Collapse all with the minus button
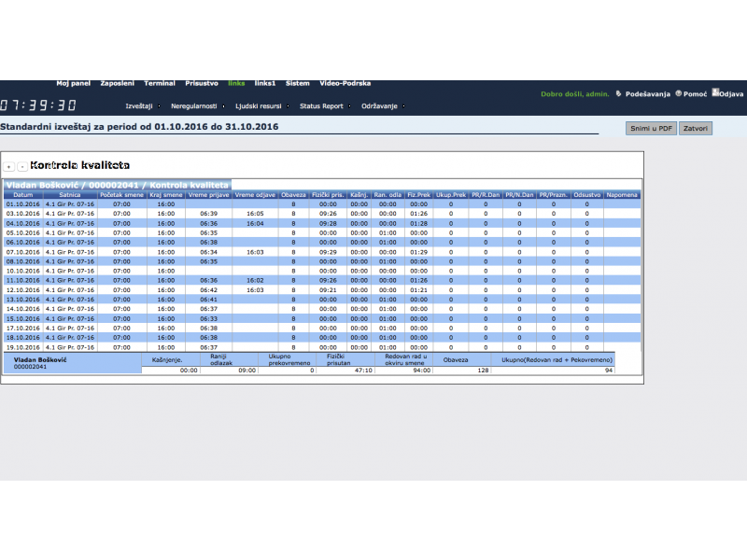The image size is (747, 560). click(x=22, y=166)
